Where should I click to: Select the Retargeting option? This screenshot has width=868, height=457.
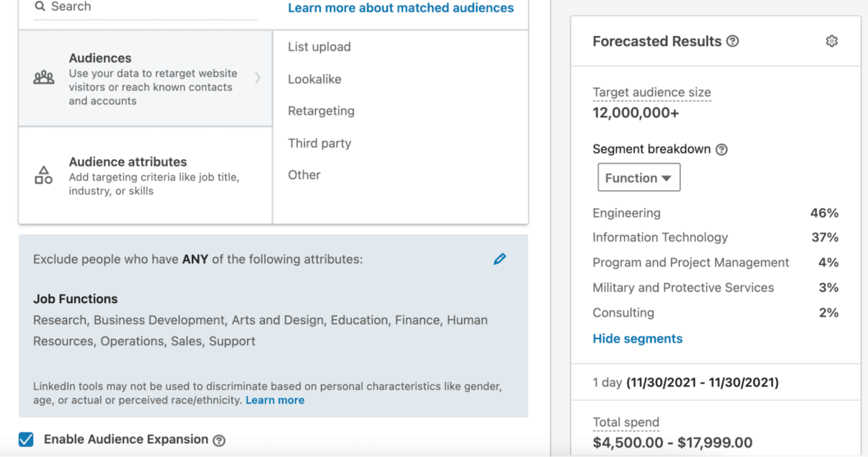coord(321,111)
